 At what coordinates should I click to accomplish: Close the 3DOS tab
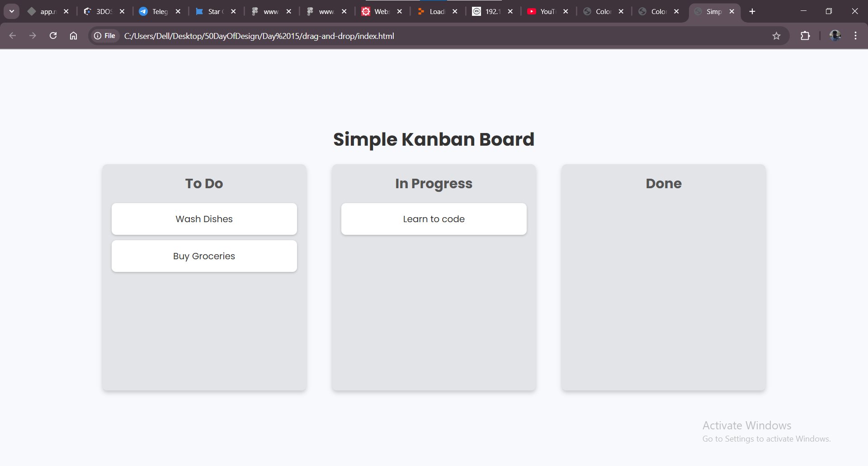coord(122,11)
